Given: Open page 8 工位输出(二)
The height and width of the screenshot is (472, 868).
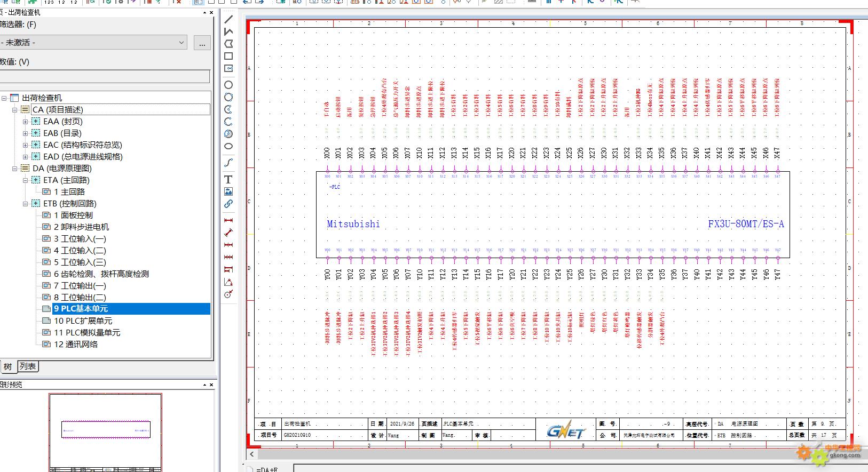Looking at the screenshot, I should [x=80, y=298].
